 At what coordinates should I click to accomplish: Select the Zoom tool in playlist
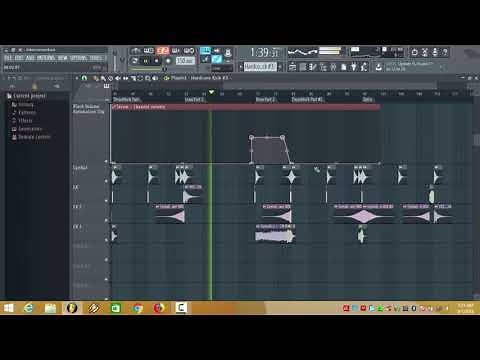tap(148, 78)
